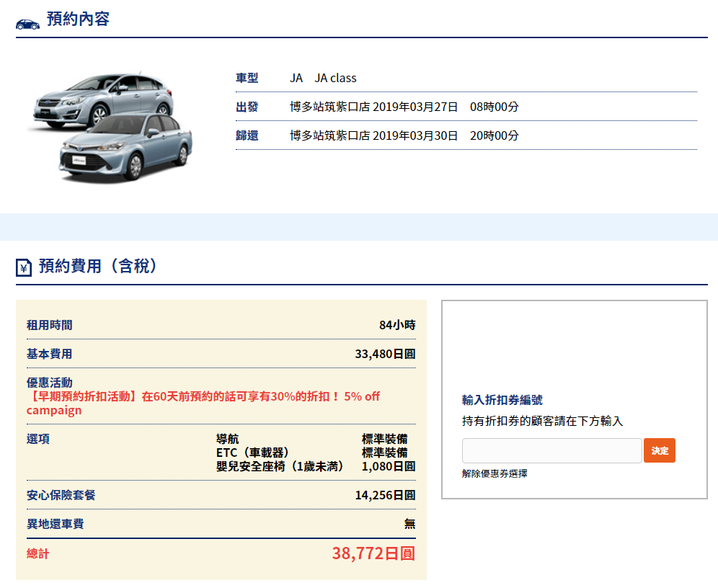Click the 持有折扣券的顧客請在下方輸入 instruction text

coord(543,421)
